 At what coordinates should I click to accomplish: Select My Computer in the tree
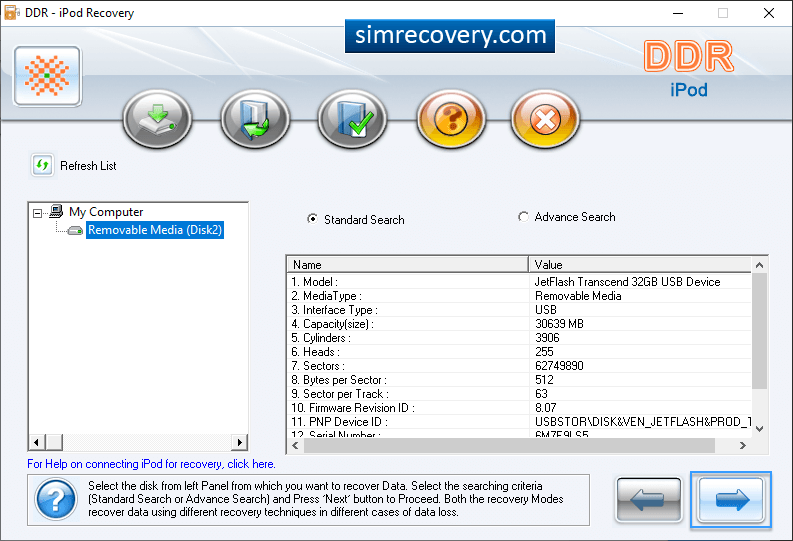pos(106,212)
